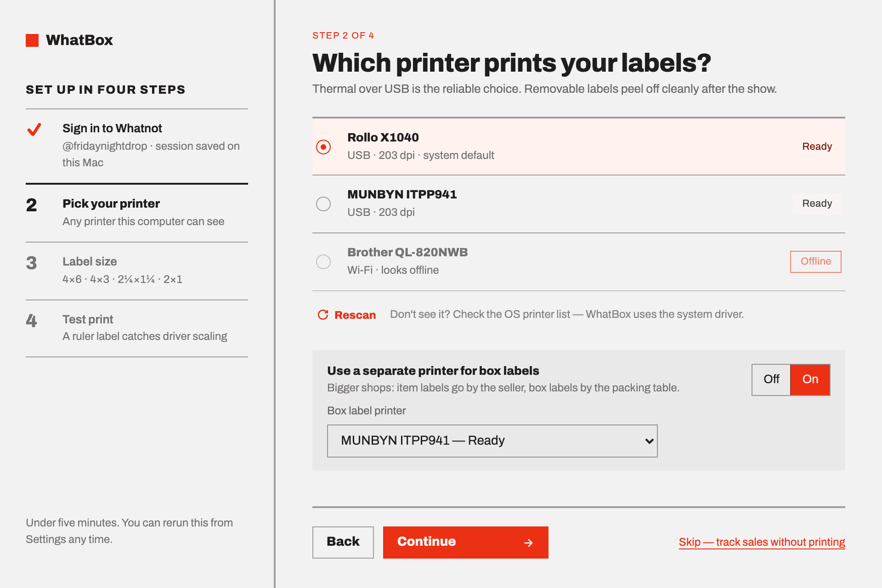Select the Brother QL-820NWB radio button
This screenshot has height=588, width=882.
323,262
